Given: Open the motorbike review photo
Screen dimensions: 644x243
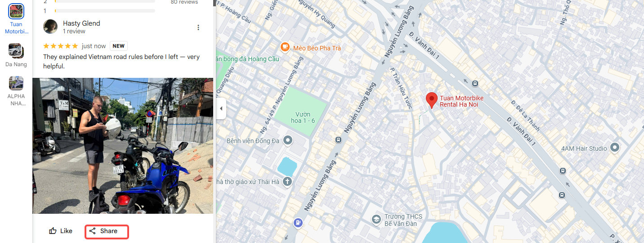Looking at the screenshot, I should (x=123, y=146).
